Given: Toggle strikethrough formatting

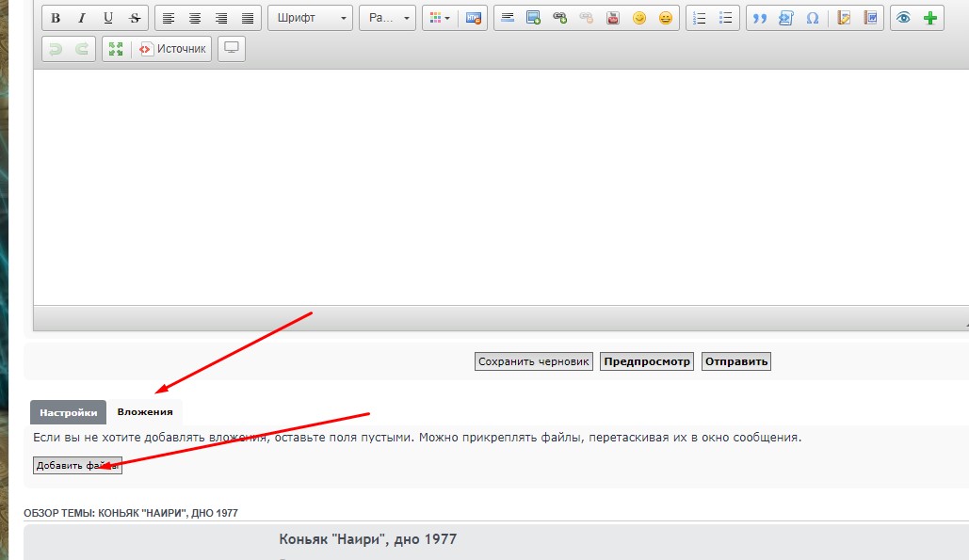Looking at the screenshot, I should 135,18.
